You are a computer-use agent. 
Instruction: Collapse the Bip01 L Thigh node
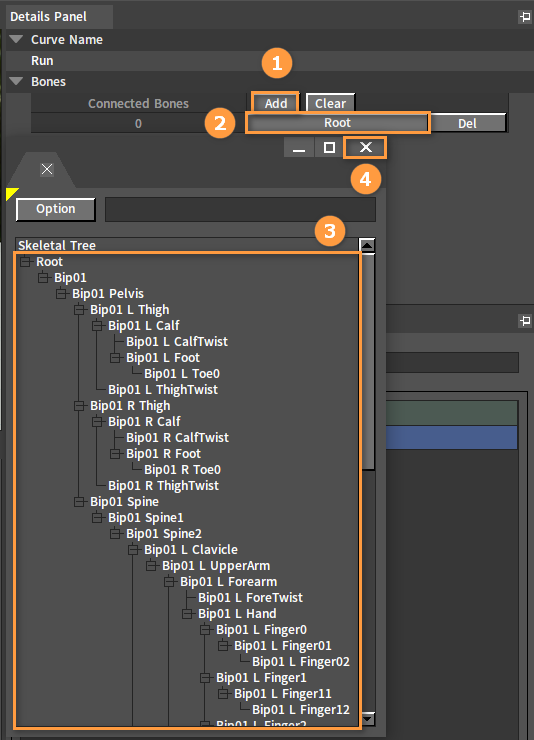pyautogui.click(x=79, y=310)
